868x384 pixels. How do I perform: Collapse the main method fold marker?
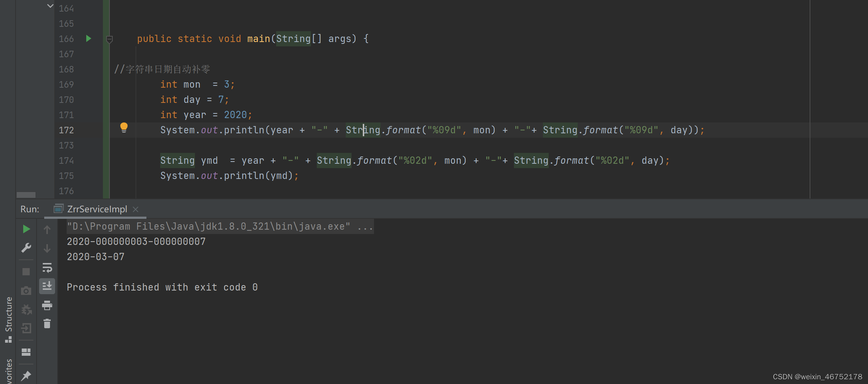[x=109, y=39]
